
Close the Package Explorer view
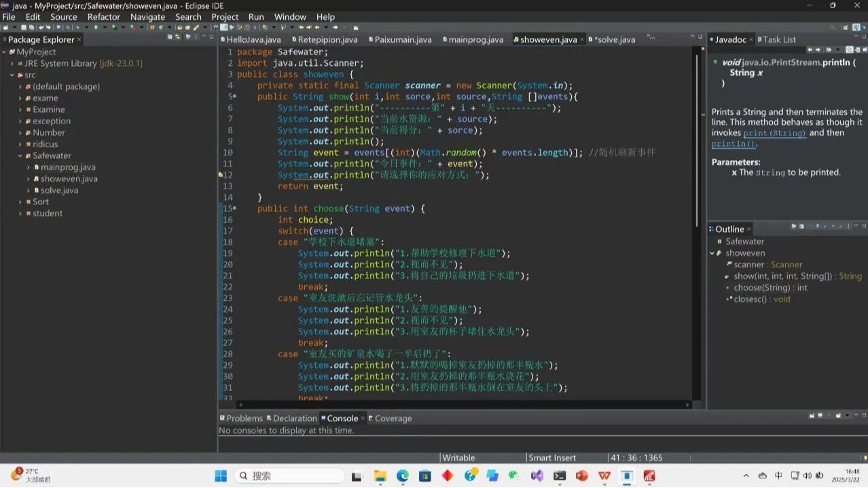[79, 39]
